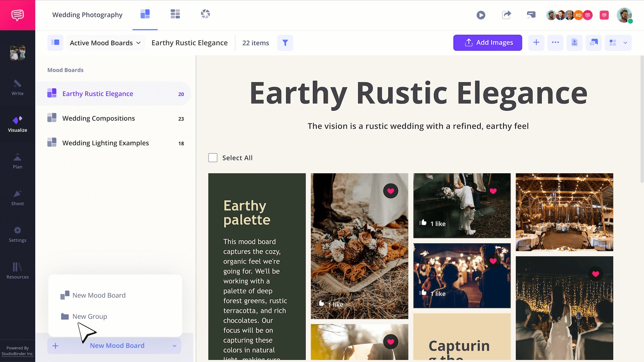Viewport: 644px width, 362px height.
Task: Click the share arrow icon
Action: pos(506,15)
